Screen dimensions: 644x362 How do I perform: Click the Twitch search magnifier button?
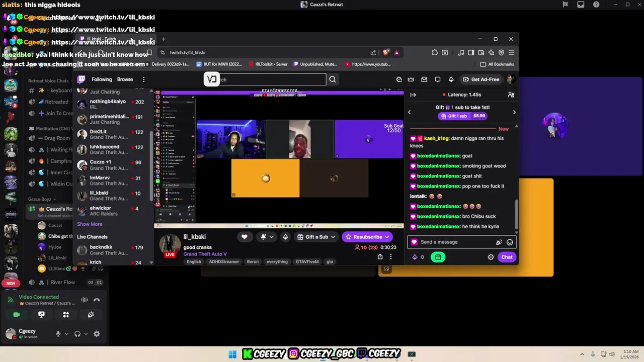click(x=333, y=79)
